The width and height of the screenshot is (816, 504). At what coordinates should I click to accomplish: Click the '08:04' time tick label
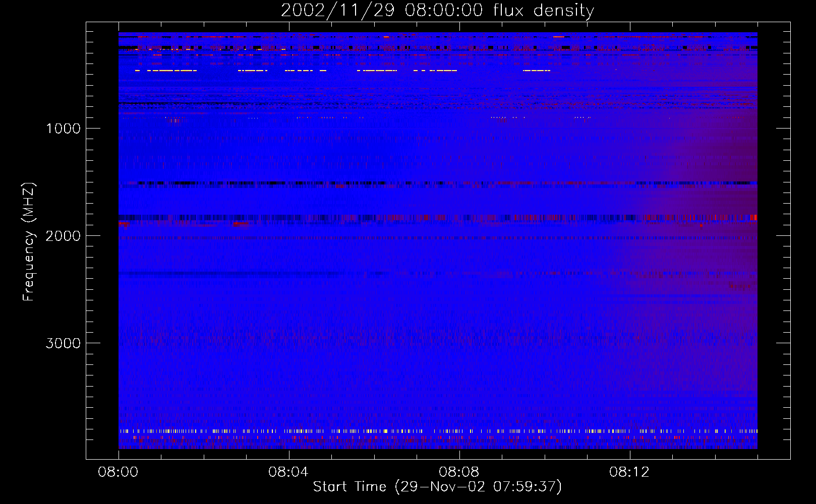pyautogui.click(x=288, y=472)
